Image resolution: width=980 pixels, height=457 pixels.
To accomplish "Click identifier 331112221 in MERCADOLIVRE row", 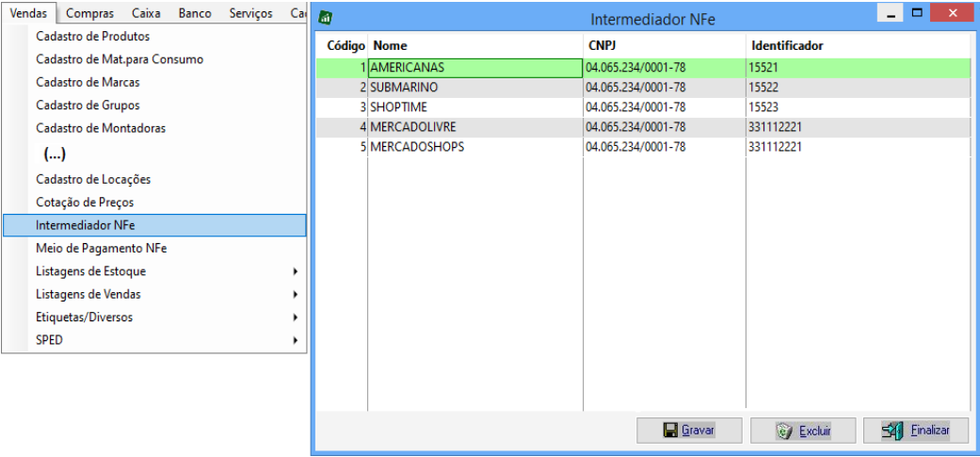I will click(x=859, y=127).
